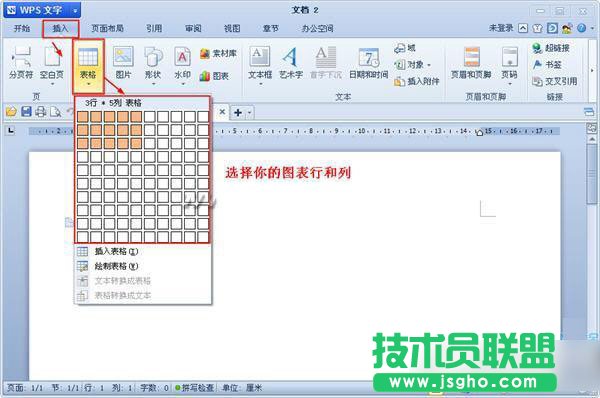Switch to the 开始 tab
The width and height of the screenshot is (600, 398).
(22, 29)
